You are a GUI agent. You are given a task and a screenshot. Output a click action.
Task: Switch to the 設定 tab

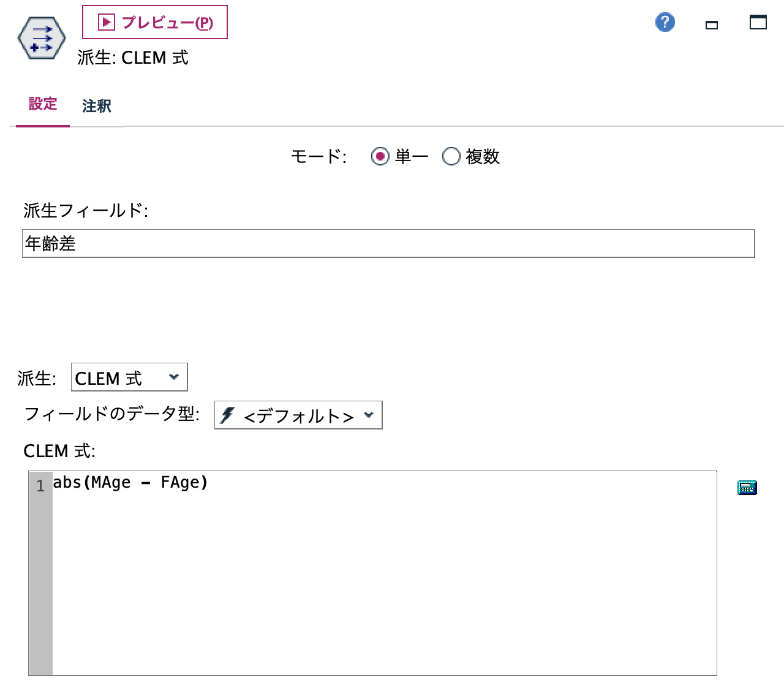coord(42,105)
